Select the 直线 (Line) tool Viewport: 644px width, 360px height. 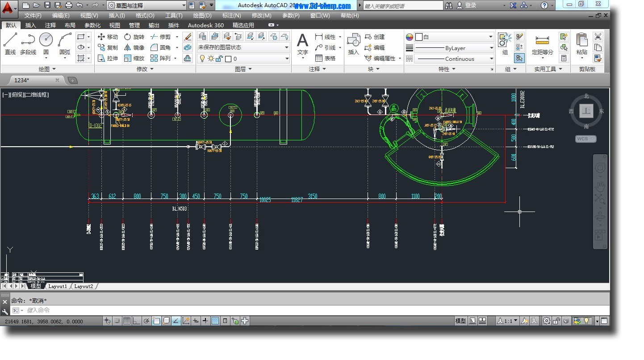click(10, 44)
